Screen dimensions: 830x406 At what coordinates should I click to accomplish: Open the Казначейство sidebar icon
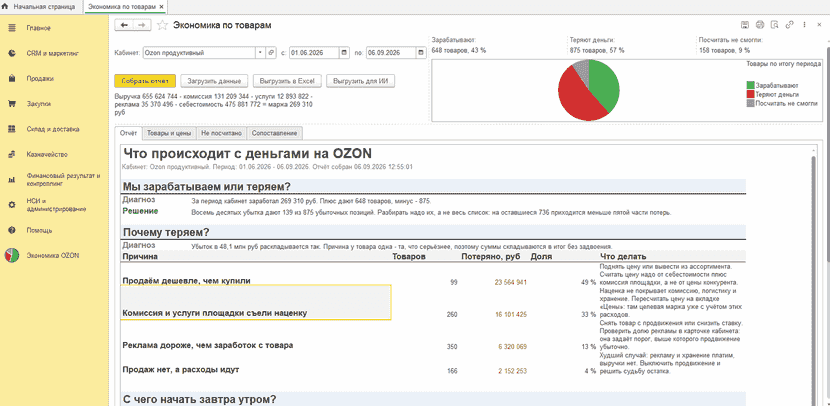tap(12, 155)
